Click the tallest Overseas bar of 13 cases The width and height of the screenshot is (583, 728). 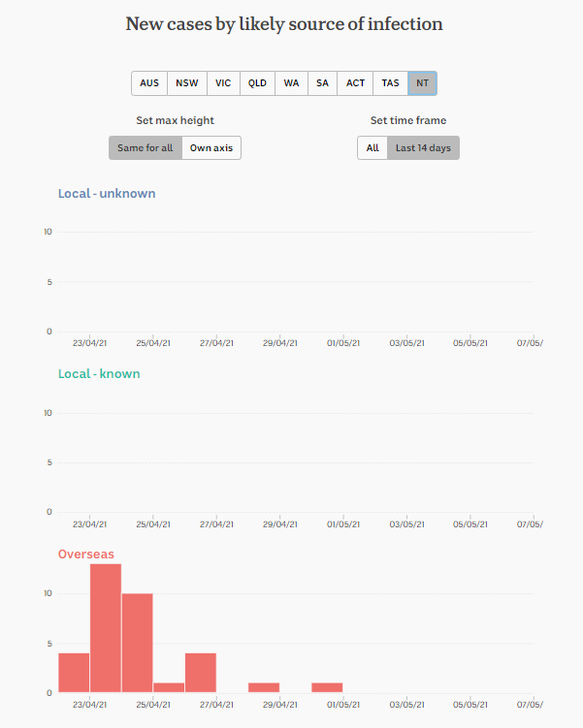(106, 628)
